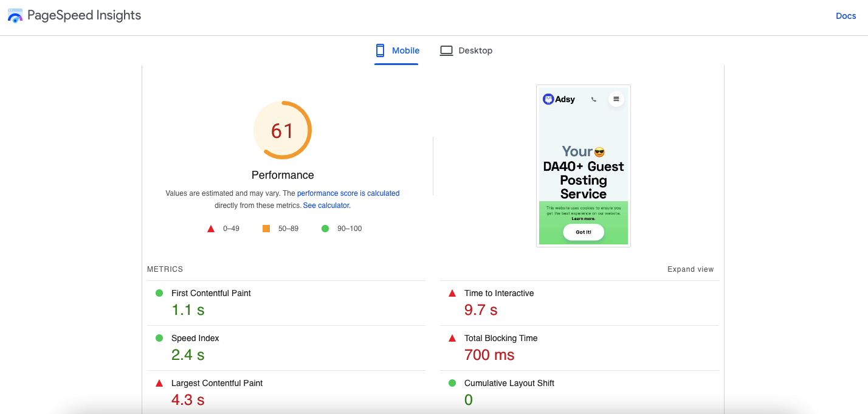Image resolution: width=868 pixels, height=414 pixels.
Task: Open the 'performance score is calculated' link
Action: point(348,193)
